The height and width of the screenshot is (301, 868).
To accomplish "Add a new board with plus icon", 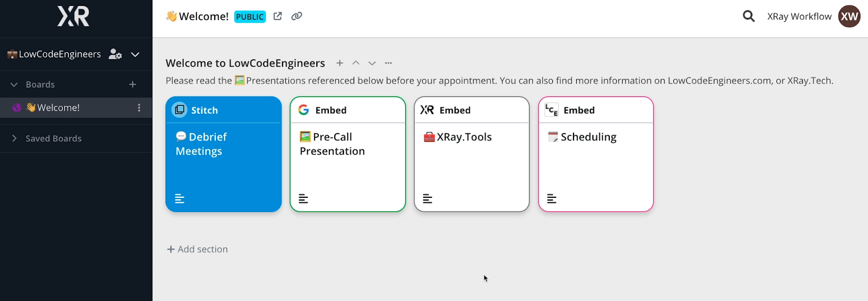I will pyautogui.click(x=132, y=85).
